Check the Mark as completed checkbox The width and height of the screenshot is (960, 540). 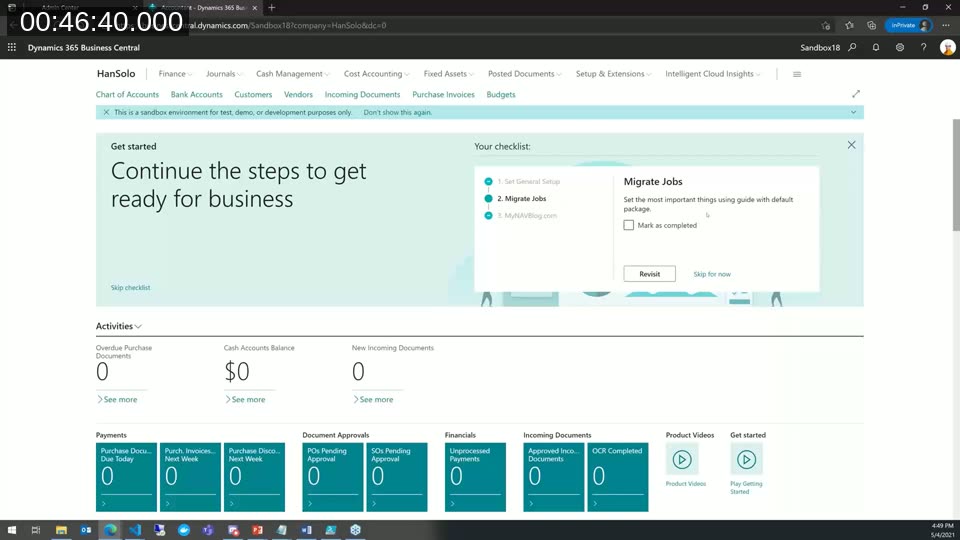(x=629, y=225)
